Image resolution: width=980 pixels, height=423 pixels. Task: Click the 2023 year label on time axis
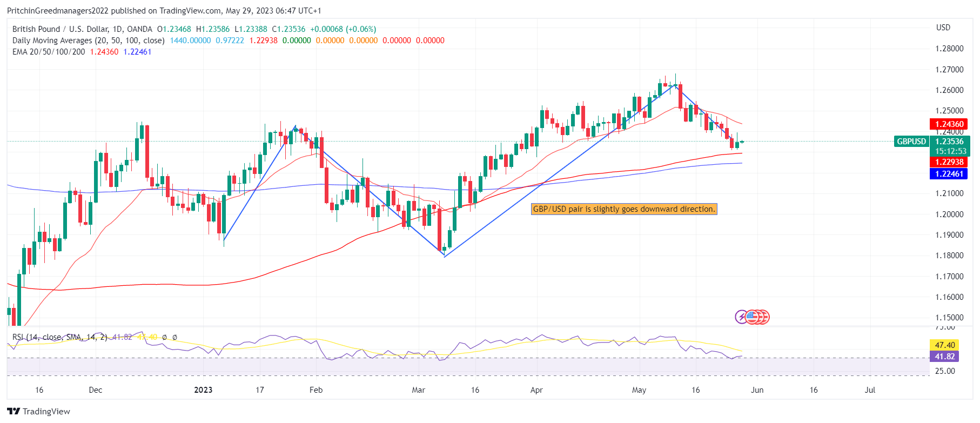[x=203, y=390]
